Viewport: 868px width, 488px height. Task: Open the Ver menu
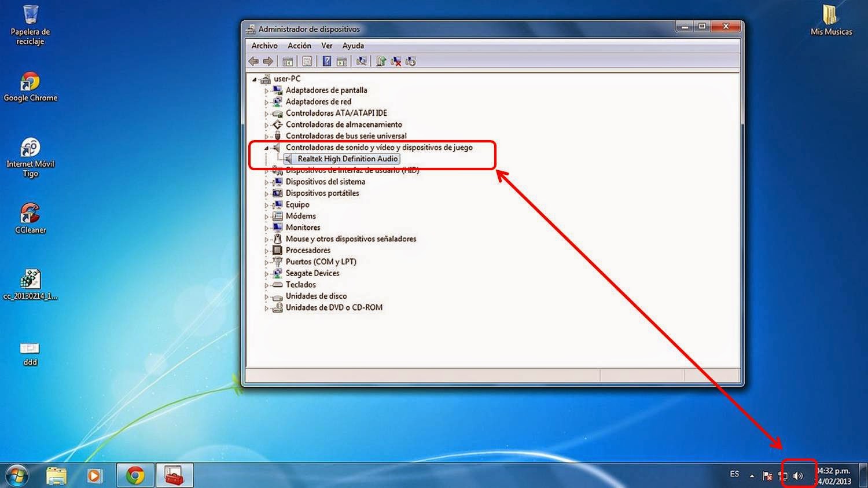(x=326, y=45)
